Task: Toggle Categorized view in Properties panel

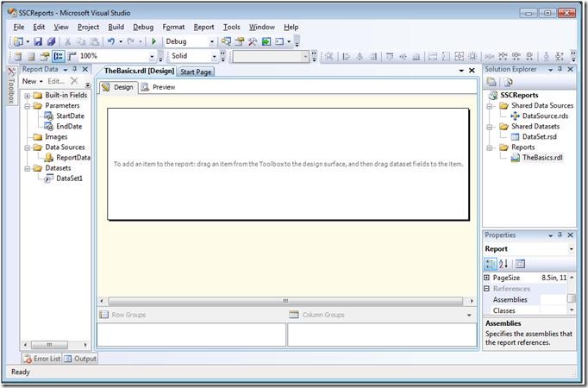Action: click(x=490, y=264)
